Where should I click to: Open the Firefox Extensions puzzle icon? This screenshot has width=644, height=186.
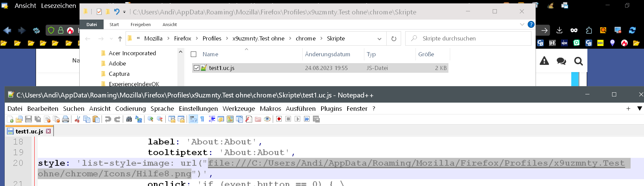[x=589, y=30]
